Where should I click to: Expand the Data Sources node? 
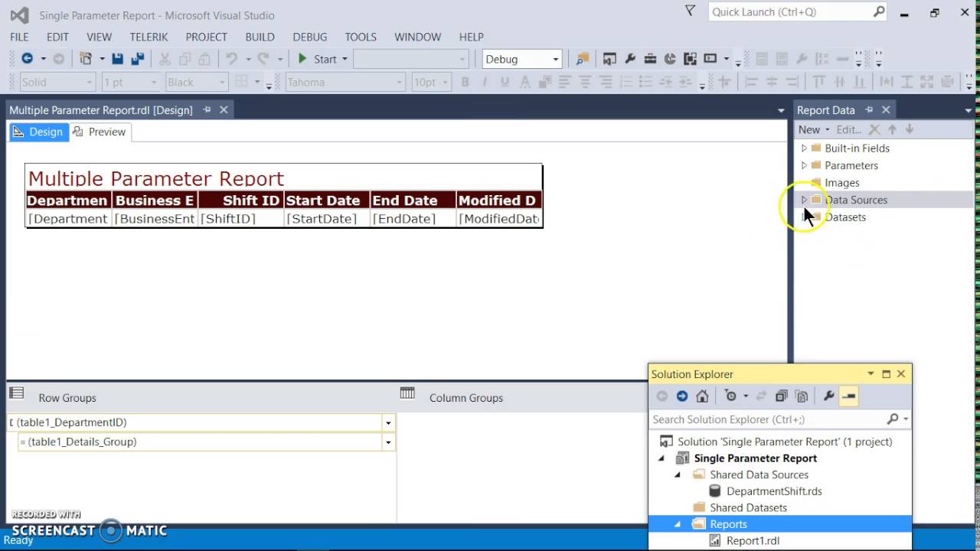[804, 200]
